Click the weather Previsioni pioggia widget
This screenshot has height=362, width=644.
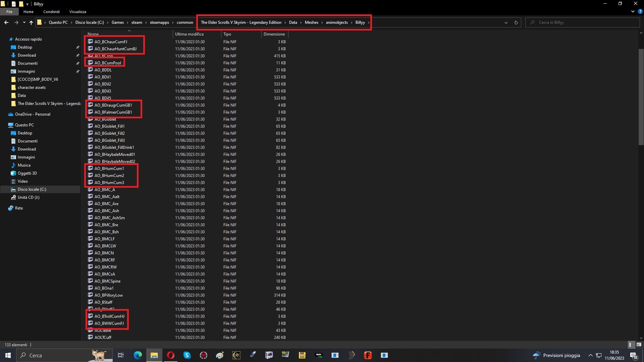(556, 355)
